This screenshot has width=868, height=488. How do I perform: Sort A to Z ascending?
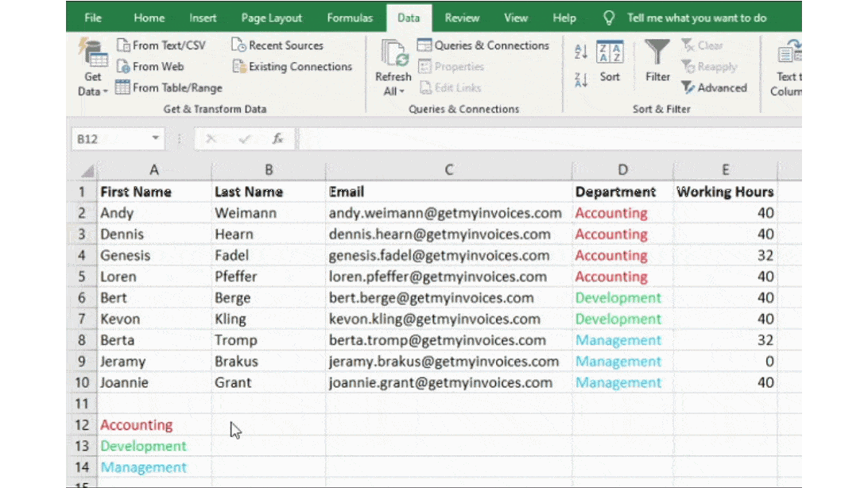(581, 52)
